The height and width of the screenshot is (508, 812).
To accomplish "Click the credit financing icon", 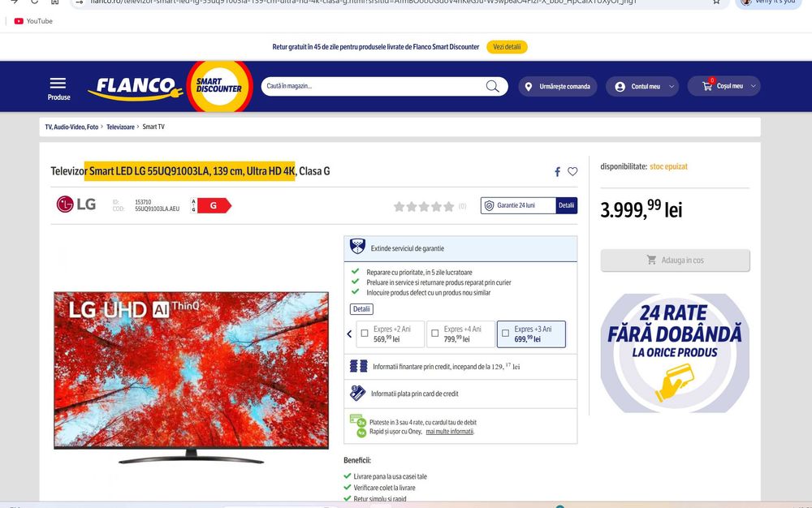I will tap(358, 366).
